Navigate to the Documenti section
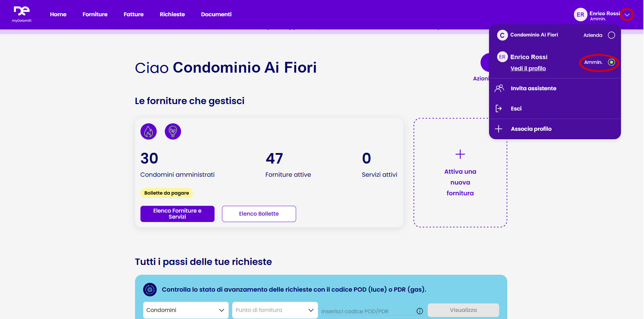644x319 pixels. click(x=216, y=14)
